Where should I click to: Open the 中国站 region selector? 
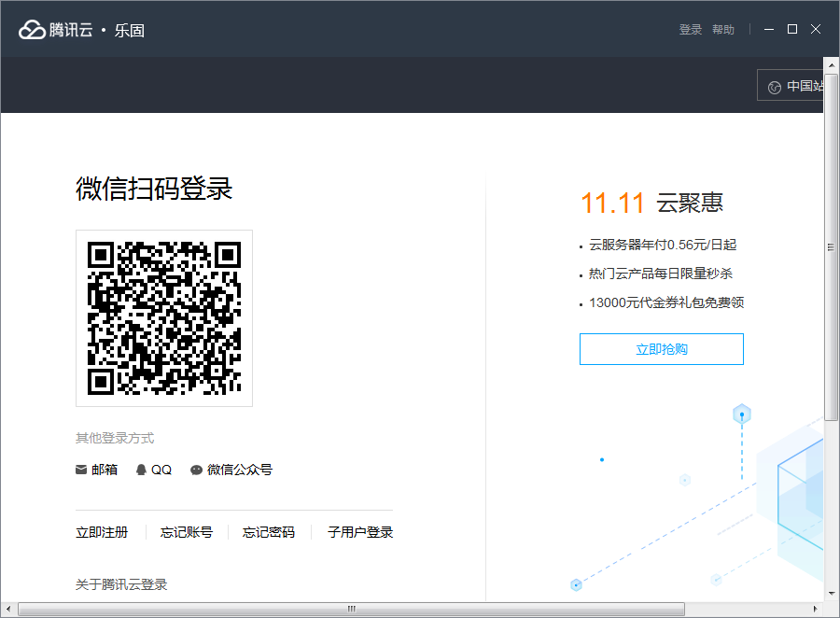click(x=791, y=85)
